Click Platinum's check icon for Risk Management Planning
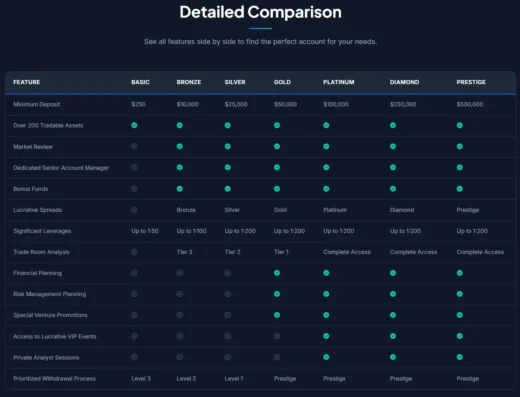Screen dimensions: 520x397 (326, 294)
